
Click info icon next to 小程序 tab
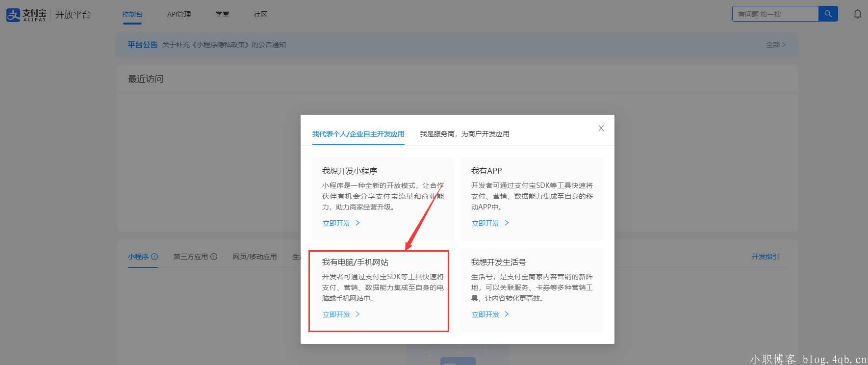tap(154, 257)
